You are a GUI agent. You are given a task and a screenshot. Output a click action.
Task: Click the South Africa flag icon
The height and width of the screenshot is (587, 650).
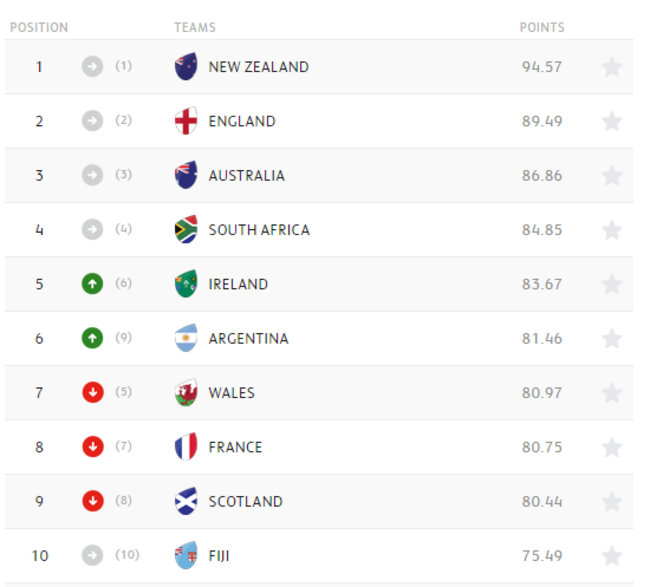pyautogui.click(x=186, y=230)
